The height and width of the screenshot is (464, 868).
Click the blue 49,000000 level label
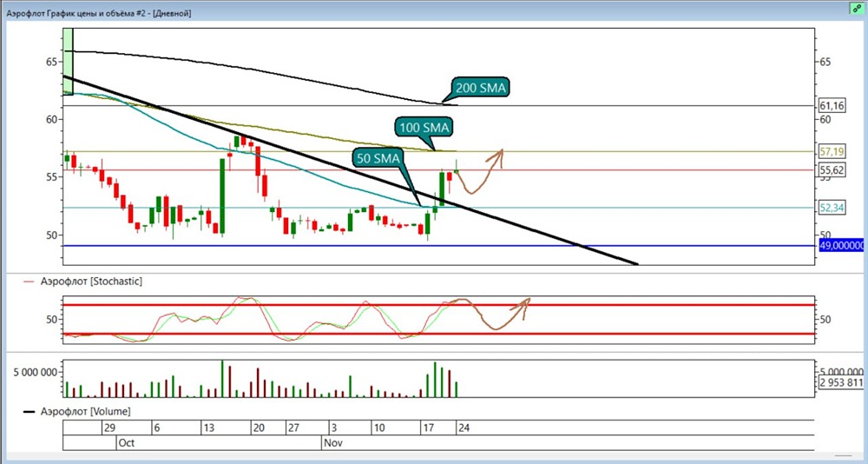coord(841,246)
